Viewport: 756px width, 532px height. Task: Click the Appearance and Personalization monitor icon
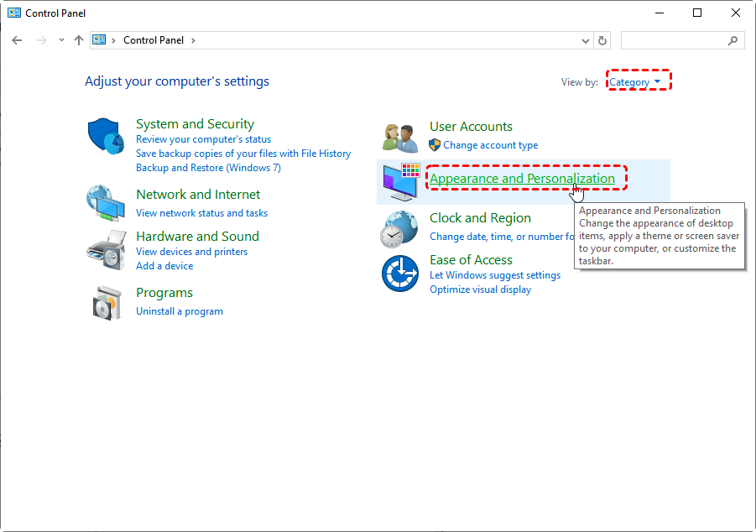401,182
